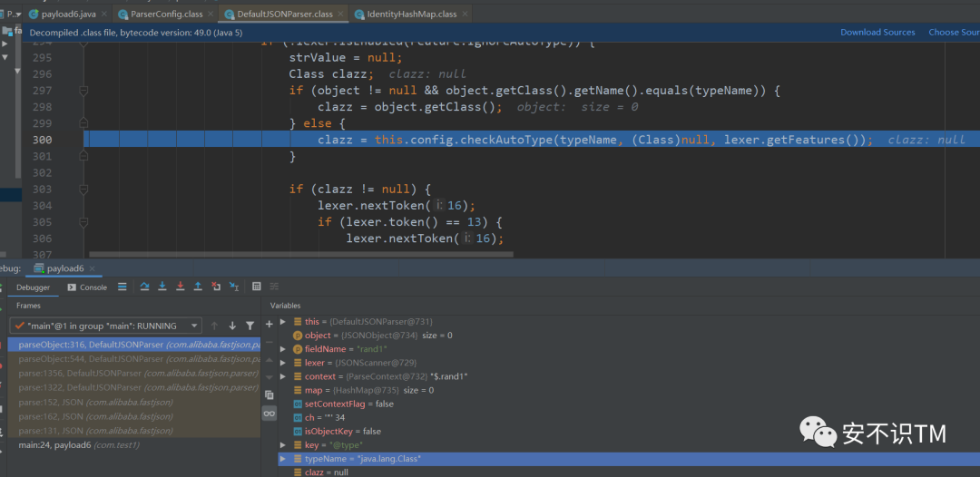This screenshot has height=477, width=980.
Task: Click the Step Out arrow icon
Action: click(x=198, y=287)
